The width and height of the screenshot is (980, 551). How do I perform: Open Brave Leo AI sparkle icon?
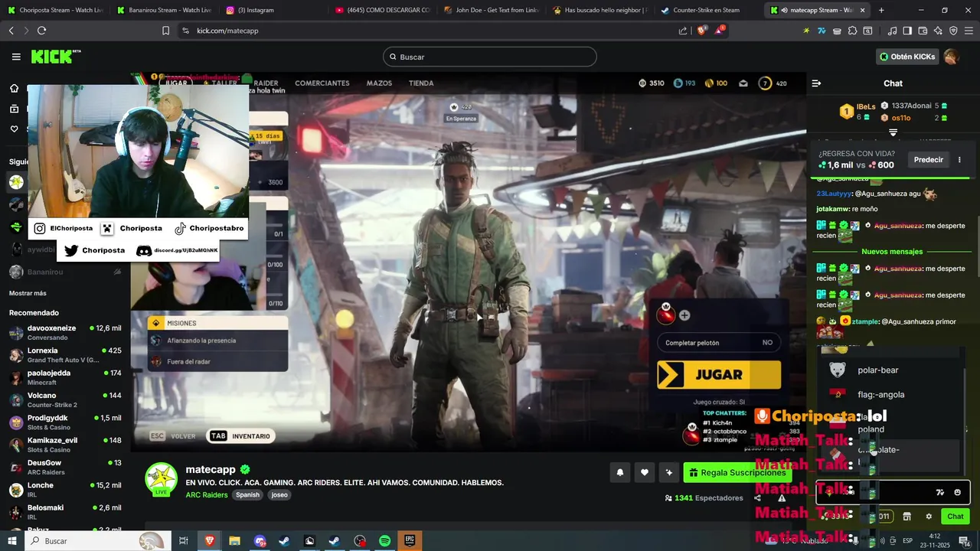[938, 31]
